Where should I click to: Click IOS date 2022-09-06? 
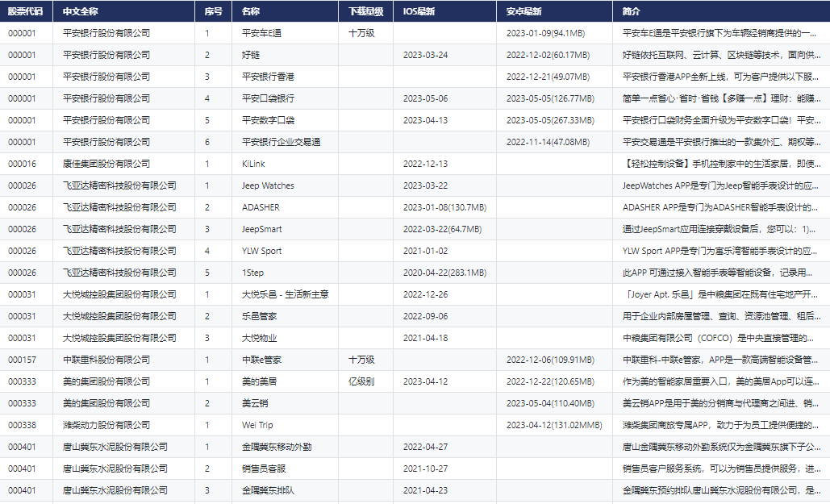pos(426,316)
